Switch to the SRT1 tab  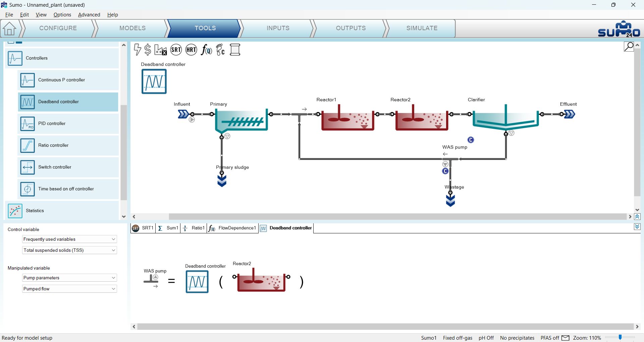(143, 228)
